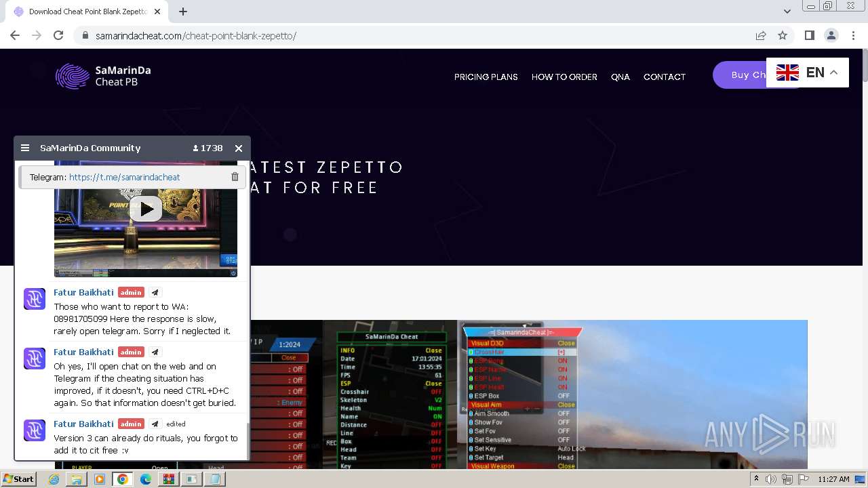The width and height of the screenshot is (868, 488).
Task: Open the Notepad taskbar item
Action: (x=215, y=479)
